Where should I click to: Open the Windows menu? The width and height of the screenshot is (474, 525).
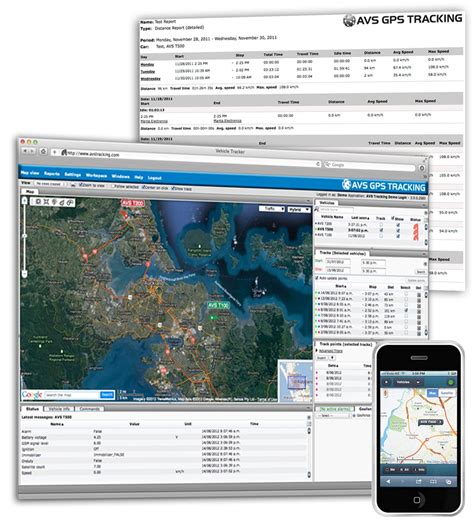(x=121, y=176)
